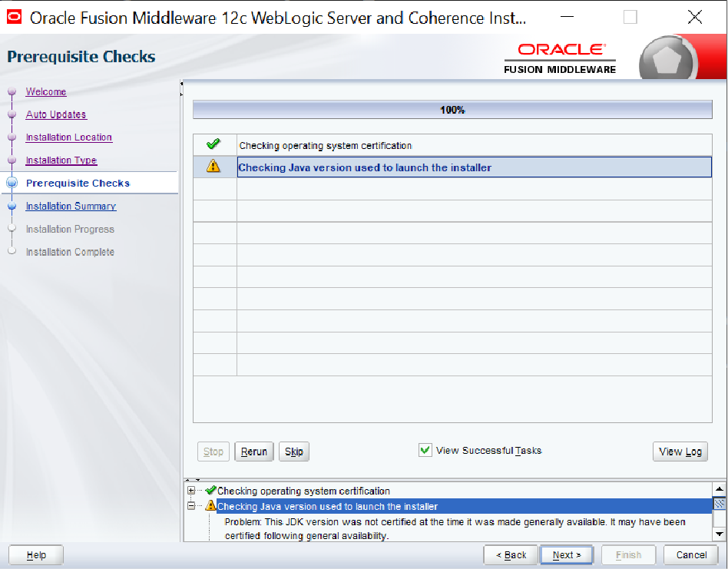Collapse the Java version check tree node
This screenshot has height=569, width=728.
pyautogui.click(x=191, y=506)
